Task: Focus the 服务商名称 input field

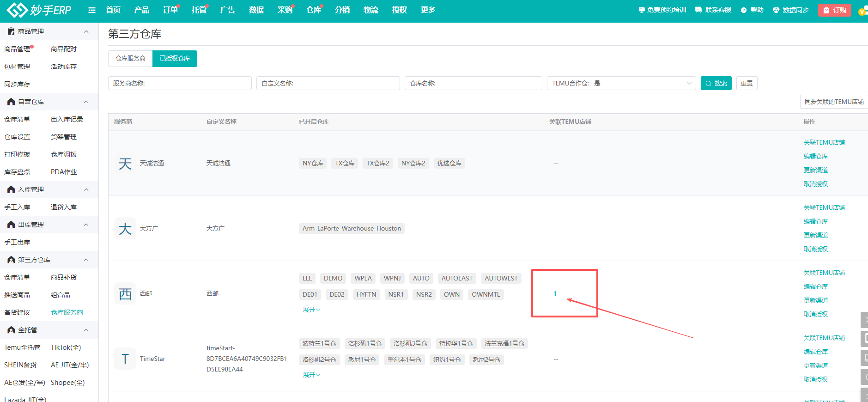Action: [180, 83]
